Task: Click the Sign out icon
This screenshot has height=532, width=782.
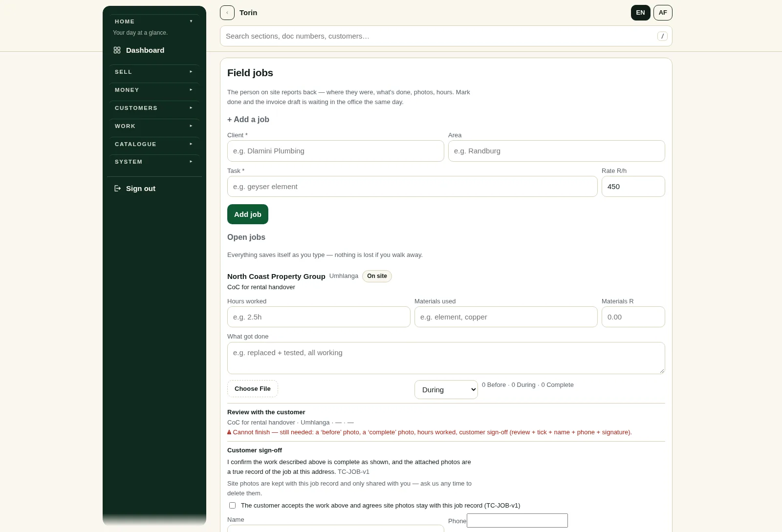Action: coord(117,189)
